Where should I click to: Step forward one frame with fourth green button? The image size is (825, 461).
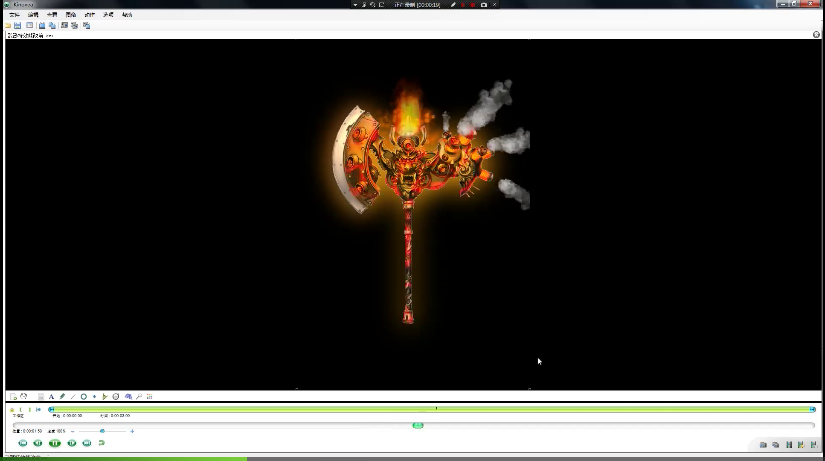[x=72, y=443]
